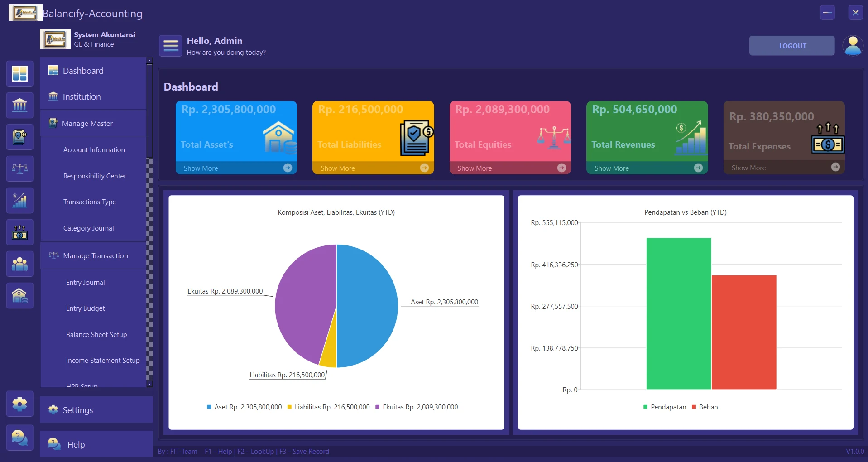This screenshot has height=462, width=868.
Task: Click the institution building icon in icon strip
Action: pos(19,105)
